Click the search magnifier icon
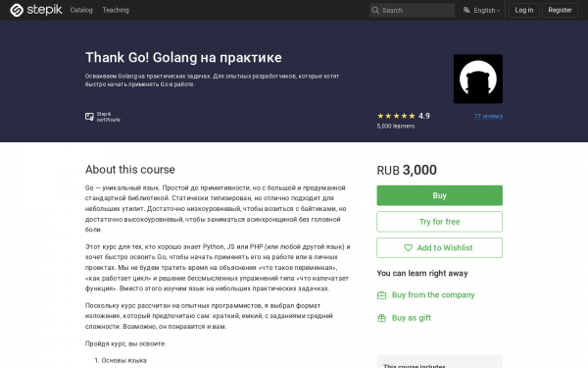Viewport: 588px width, 368px height. point(375,10)
